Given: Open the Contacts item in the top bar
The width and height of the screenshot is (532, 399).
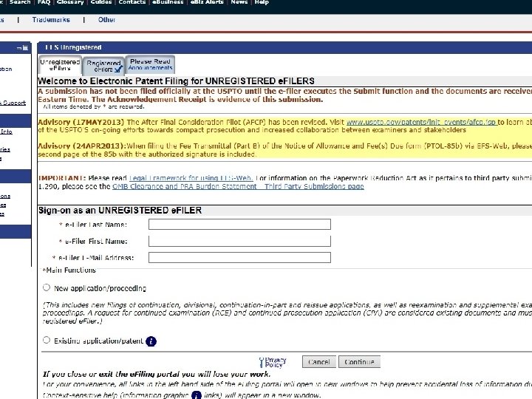Looking at the screenshot, I should (x=132, y=2).
